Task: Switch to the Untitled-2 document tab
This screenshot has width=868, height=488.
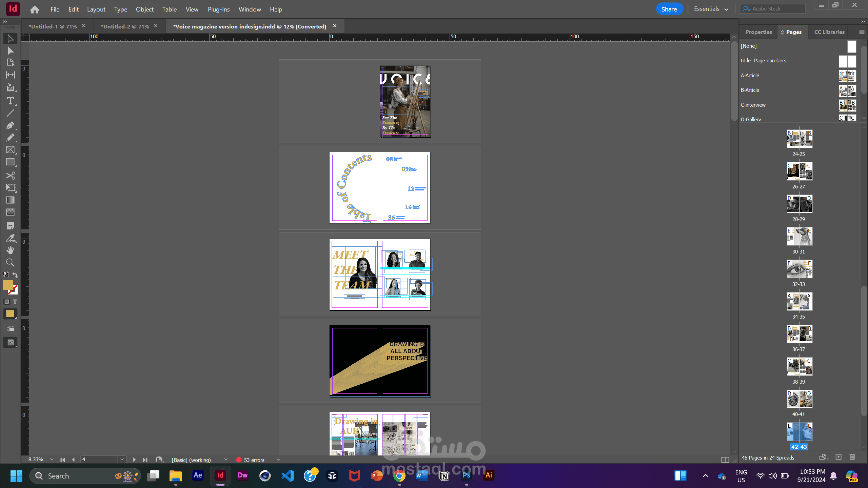Action: (x=125, y=26)
